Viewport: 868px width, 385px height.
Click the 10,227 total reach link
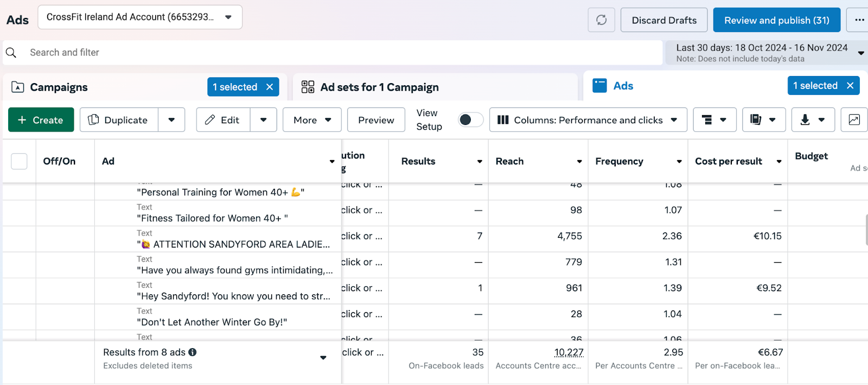[569, 352]
